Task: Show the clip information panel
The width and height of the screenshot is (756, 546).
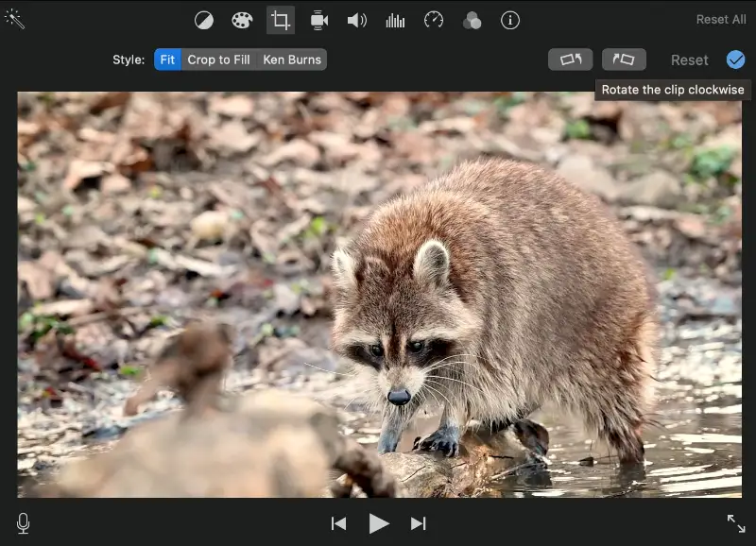Action: pos(510,20)
